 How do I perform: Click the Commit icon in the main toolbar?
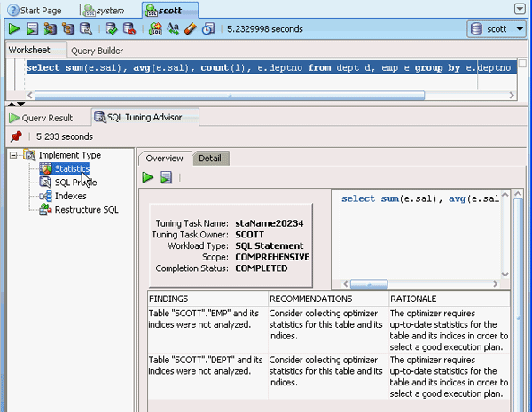[112, 29]
